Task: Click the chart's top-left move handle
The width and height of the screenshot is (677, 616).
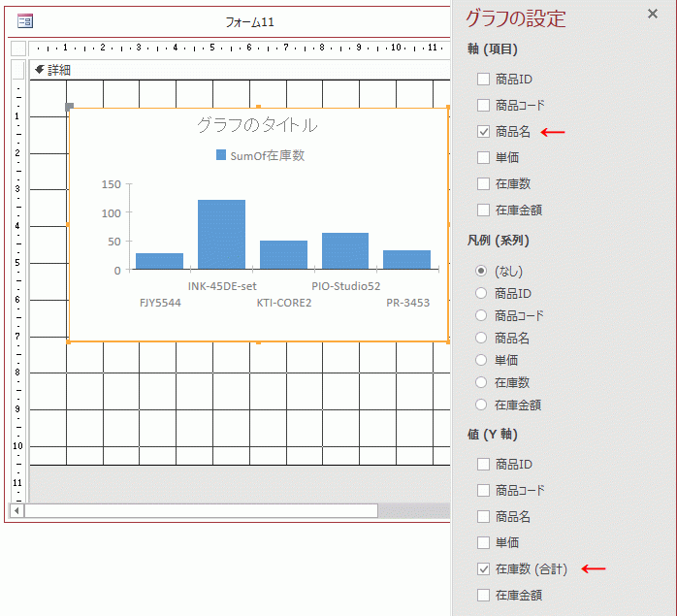Action: tap(69, 107)
